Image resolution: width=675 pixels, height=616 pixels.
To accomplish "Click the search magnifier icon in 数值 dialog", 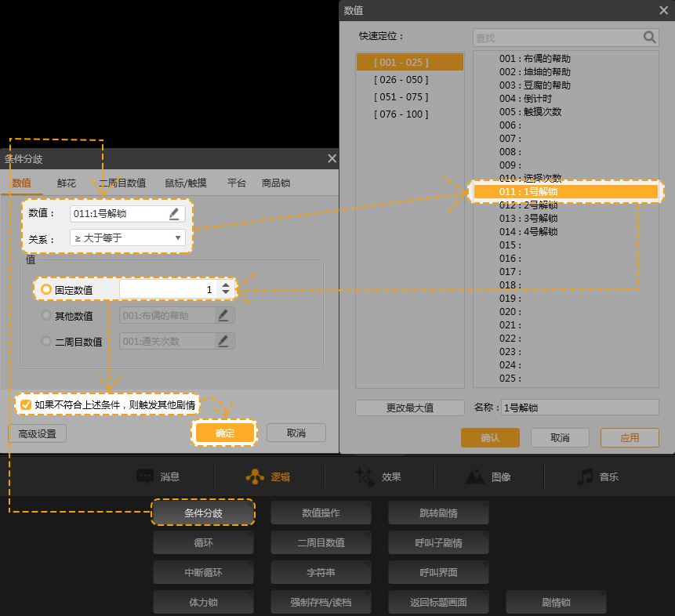I will click(x=649, y=37).
